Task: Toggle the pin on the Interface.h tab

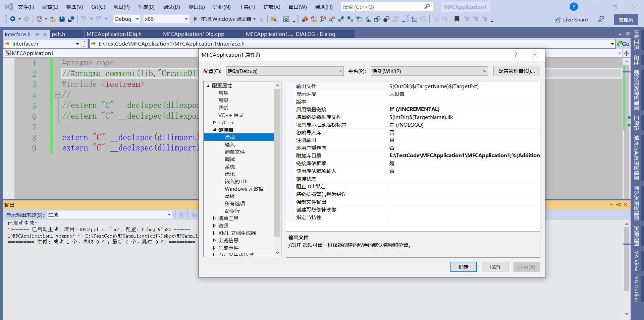Action: click(37, 34)
